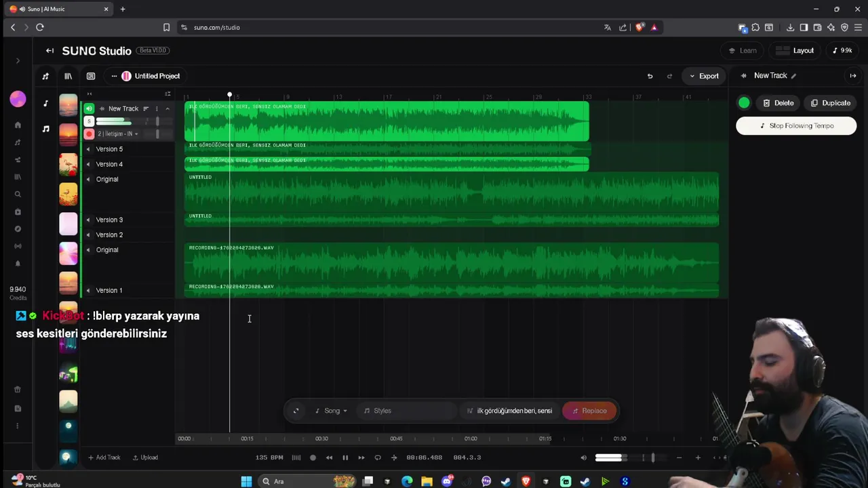Click the Brave Shields icon in address bar
The image size is (868, 488).
pos(639,28)
